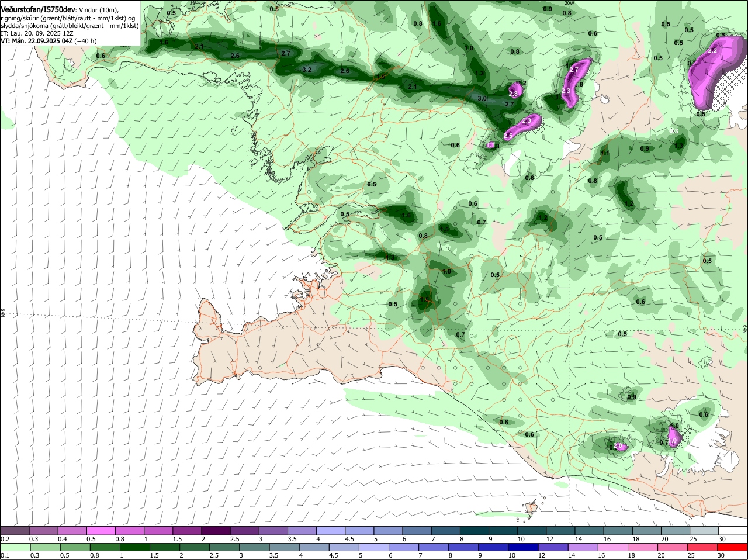Click the '0.1' label under the rain legend

tap(5, 555)
